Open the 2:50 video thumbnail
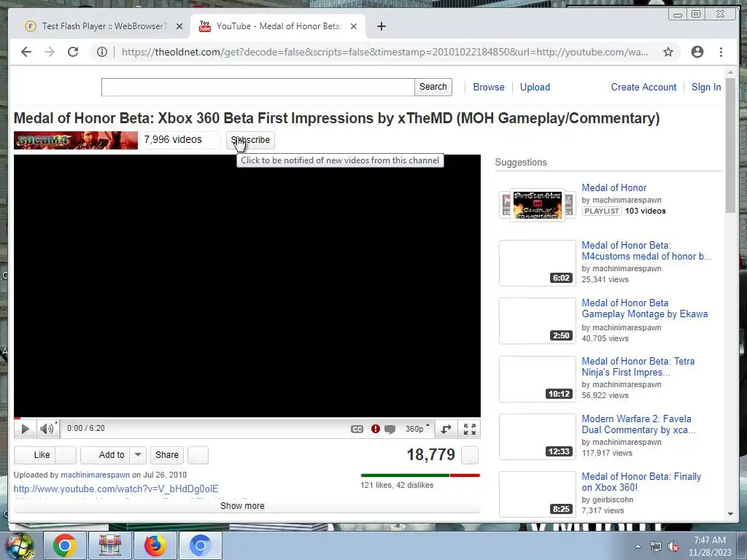This screenshot has width=747, height=560. [x=538, y=321]
